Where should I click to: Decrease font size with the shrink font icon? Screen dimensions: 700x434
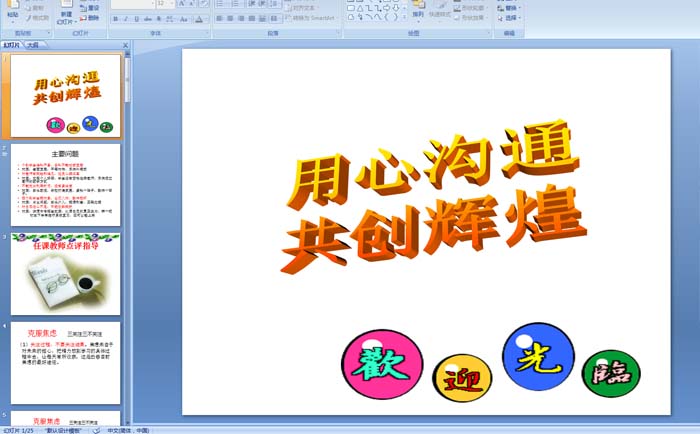click(x=191, y=4)
